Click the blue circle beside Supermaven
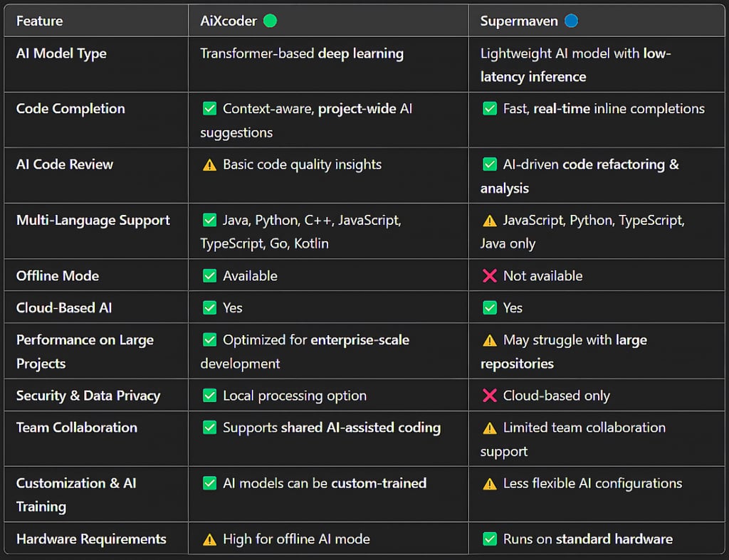This screenshot has height=560, width=729. (x=571, y=21)
